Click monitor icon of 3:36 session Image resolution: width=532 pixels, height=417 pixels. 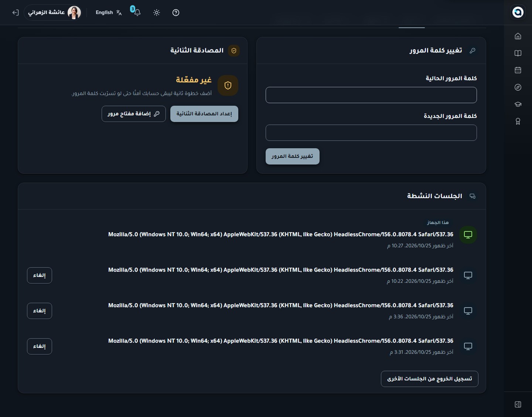[468, 311]
